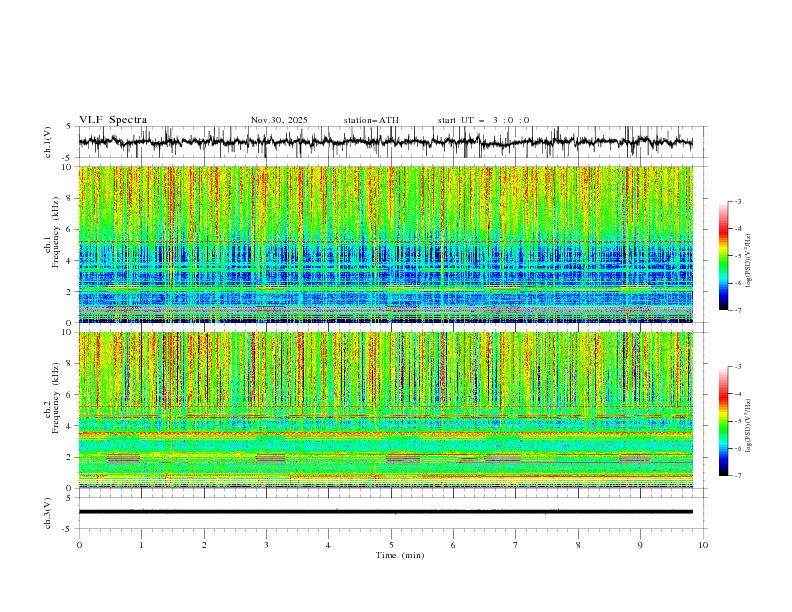Click the '10' tick on time axis

pos(703,545)
